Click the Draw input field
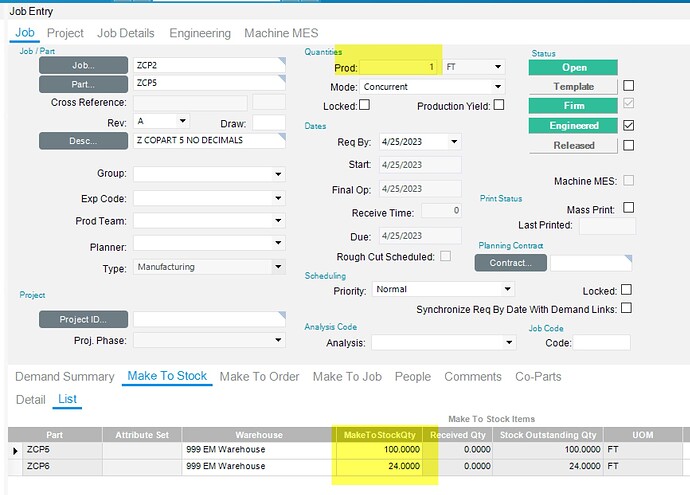This screenshot has width=690, height=495. [269, 123]
